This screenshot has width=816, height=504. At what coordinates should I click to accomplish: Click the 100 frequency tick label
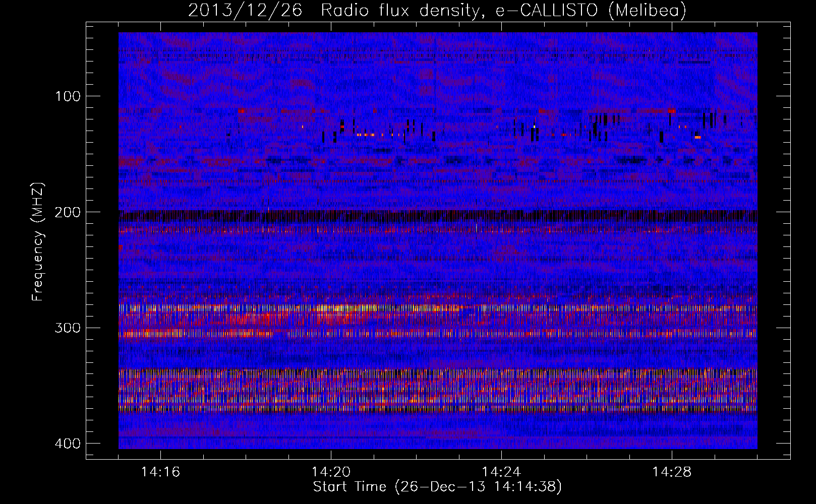[67, 96]
